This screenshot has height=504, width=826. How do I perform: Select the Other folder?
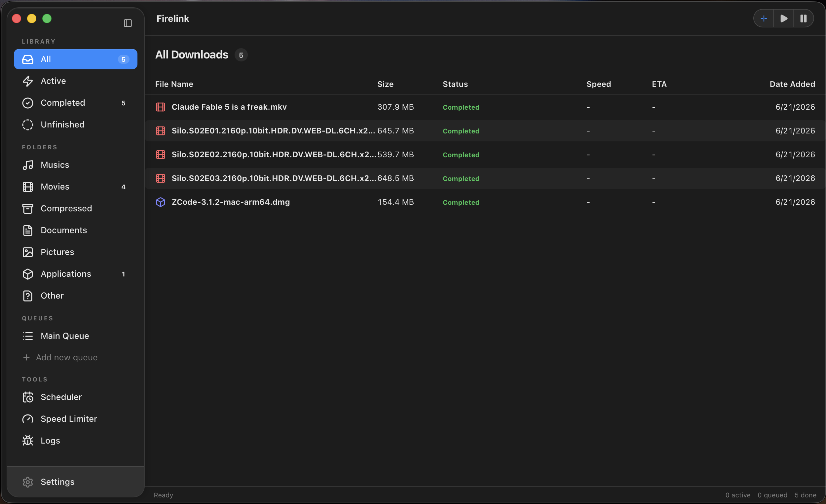(x=75, y=296)
